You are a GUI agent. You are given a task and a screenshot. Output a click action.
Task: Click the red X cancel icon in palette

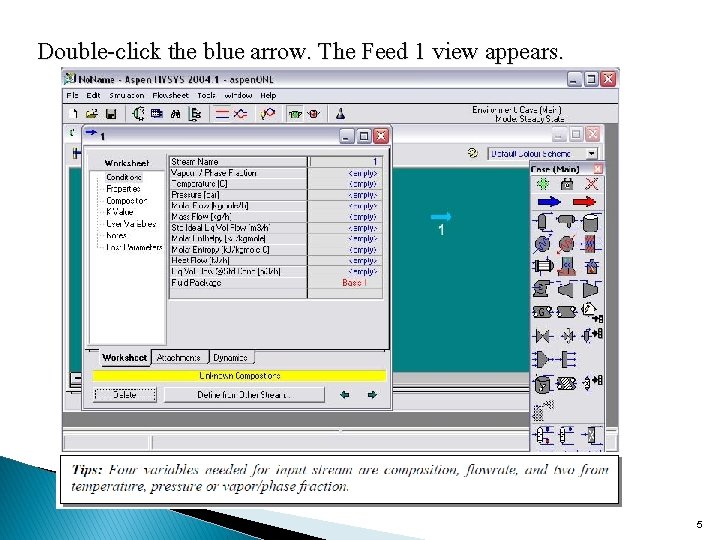[x=591, y=184]
